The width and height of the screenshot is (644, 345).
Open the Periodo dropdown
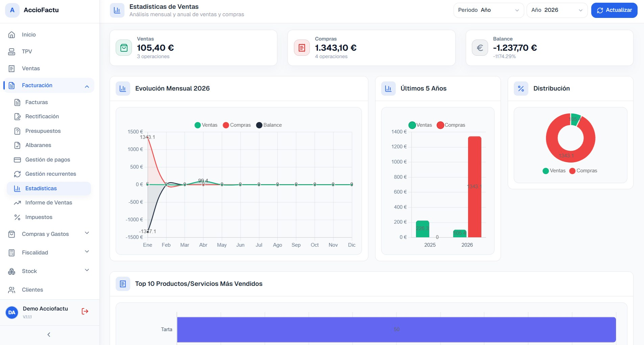(x=488, y=10)
